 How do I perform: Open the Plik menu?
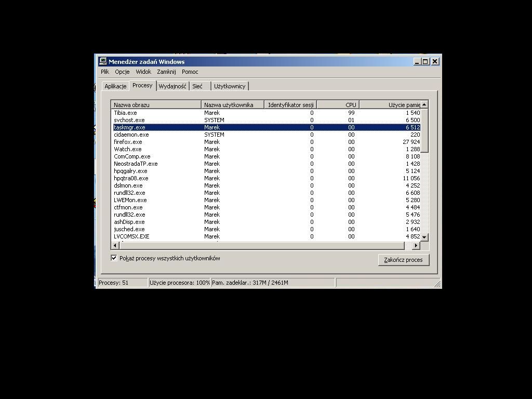coord(105,72)
